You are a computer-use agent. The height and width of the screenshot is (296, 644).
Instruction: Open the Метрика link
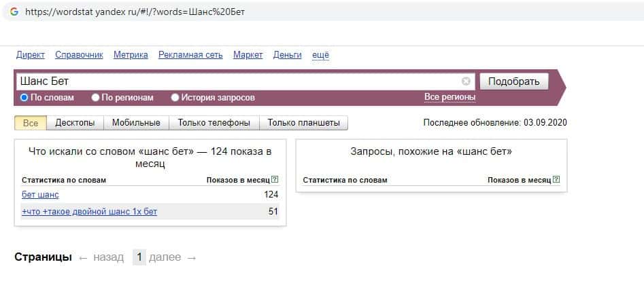[x=131, y=55]
